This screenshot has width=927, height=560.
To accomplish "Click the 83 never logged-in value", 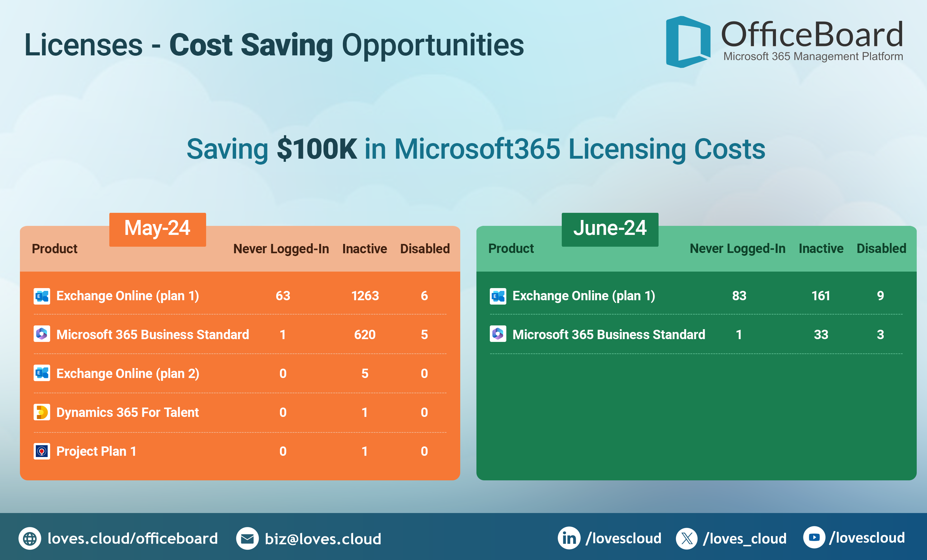I will click(739, 296).
